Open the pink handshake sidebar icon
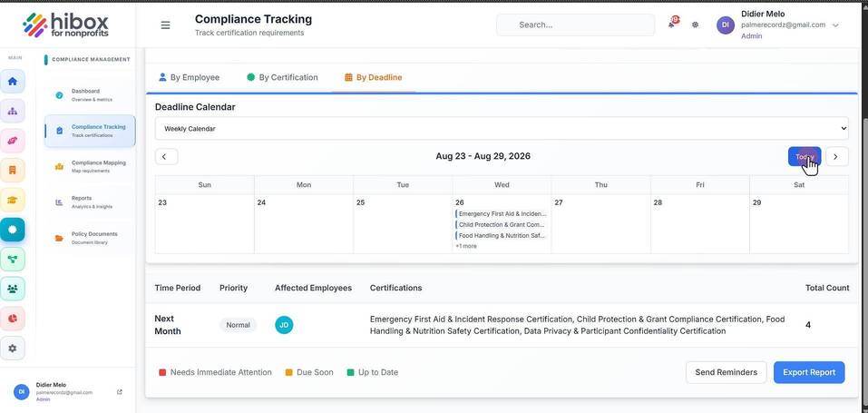Viewport: 868px width, 413px height. pos(12,141)
